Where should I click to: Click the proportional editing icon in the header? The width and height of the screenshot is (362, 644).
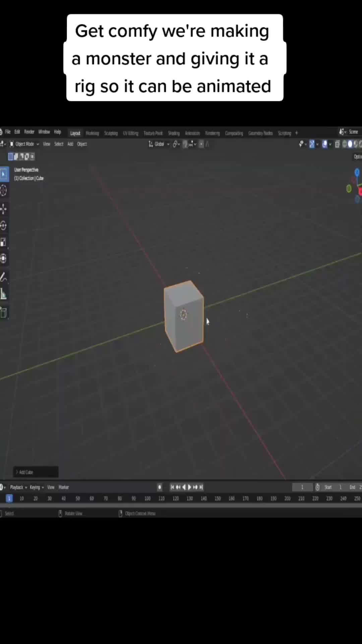[x=201, y=144]
